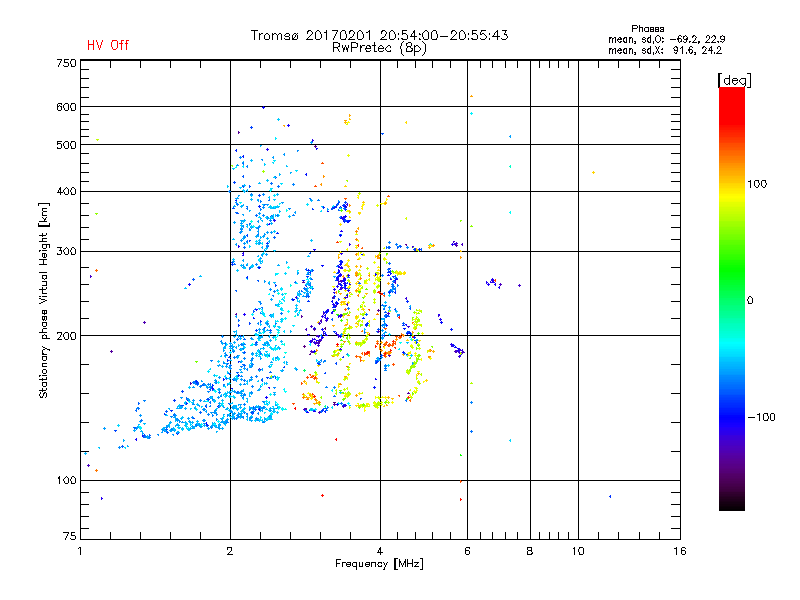Click the y-axis label "500"

coord(66,145)
